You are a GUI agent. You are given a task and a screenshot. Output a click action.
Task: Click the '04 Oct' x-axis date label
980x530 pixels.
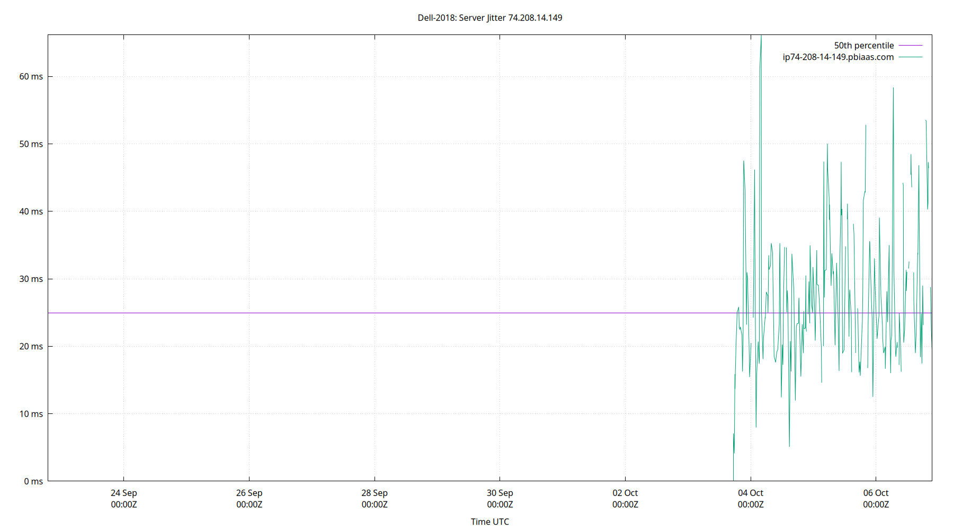coord(751,493)
